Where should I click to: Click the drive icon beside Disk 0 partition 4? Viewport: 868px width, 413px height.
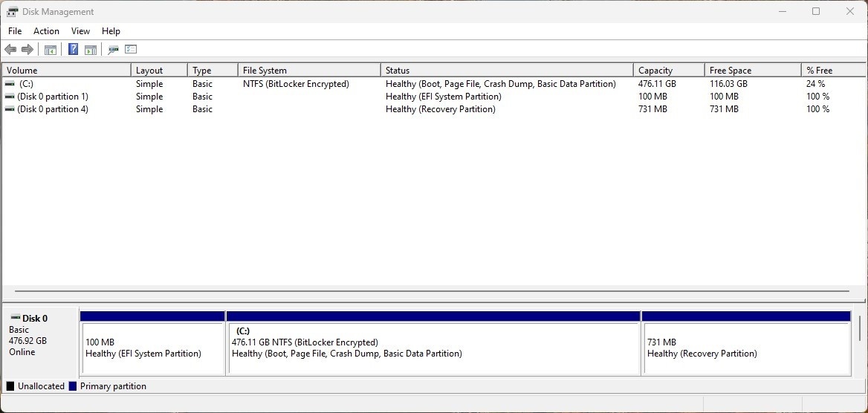10,109
